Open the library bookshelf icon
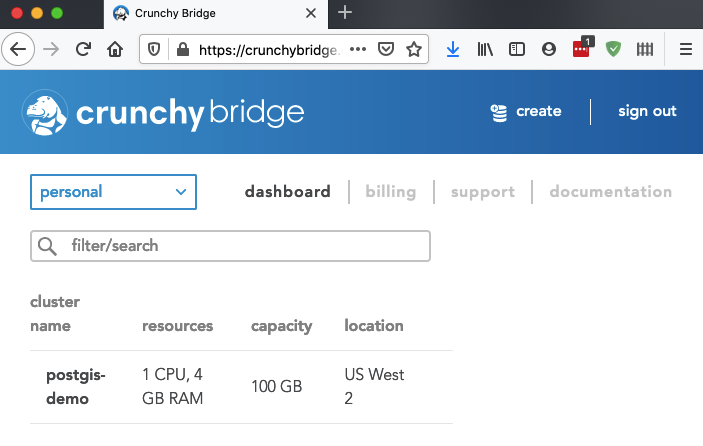This screenshot has height=446, width=703. [x=485, y=49]
